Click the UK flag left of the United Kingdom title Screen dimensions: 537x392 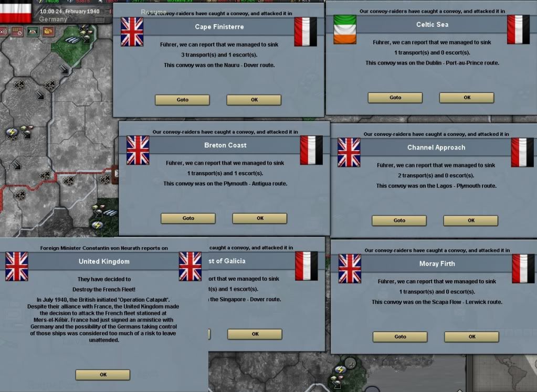click(17, 267)
